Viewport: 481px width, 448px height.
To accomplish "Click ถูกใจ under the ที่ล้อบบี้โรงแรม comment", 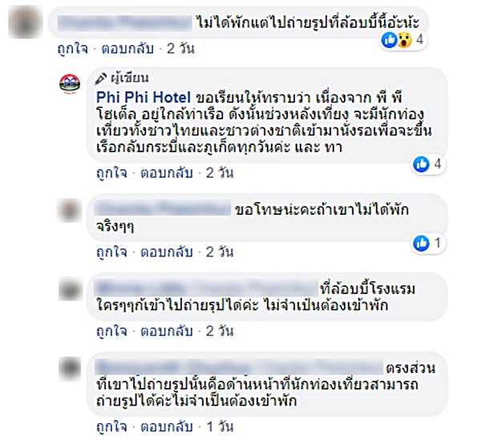I will coord(111,331).
